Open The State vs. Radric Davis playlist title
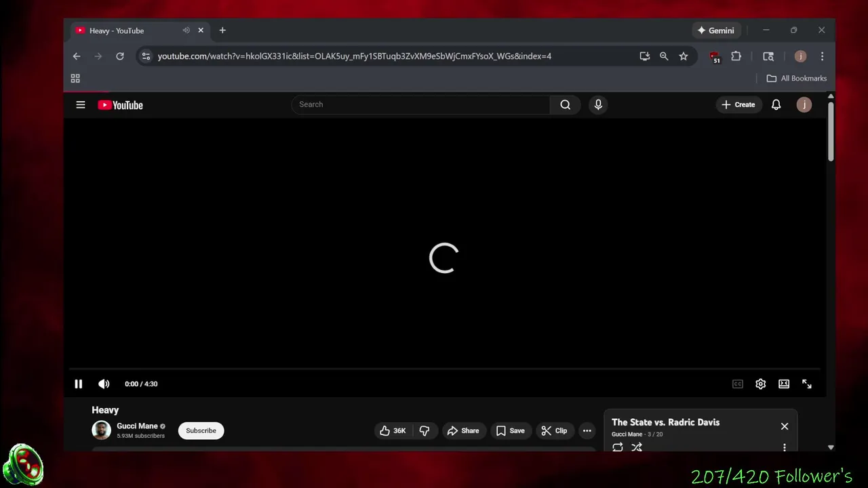The width and height of the screenshot is (868, 488). pos(665,422)
